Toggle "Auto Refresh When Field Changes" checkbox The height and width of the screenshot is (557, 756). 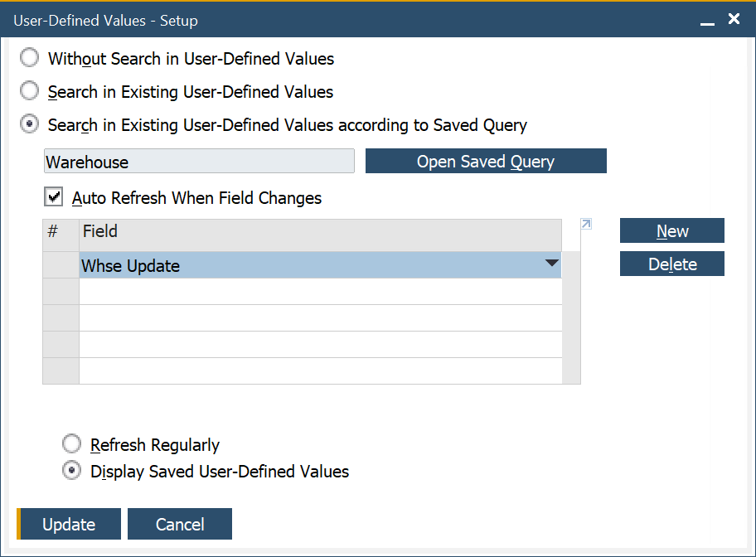pyautogui.click(x=53, y=196)
